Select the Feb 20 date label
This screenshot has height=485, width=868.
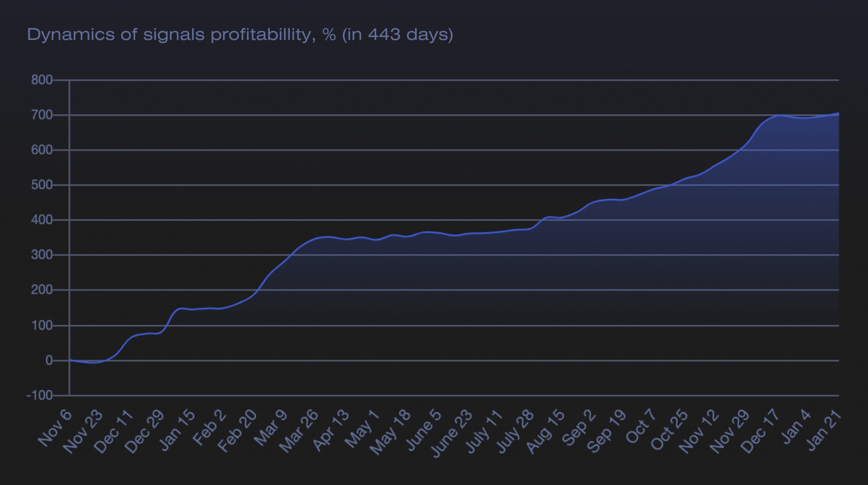pyautogui.click(x=237, y=431)
